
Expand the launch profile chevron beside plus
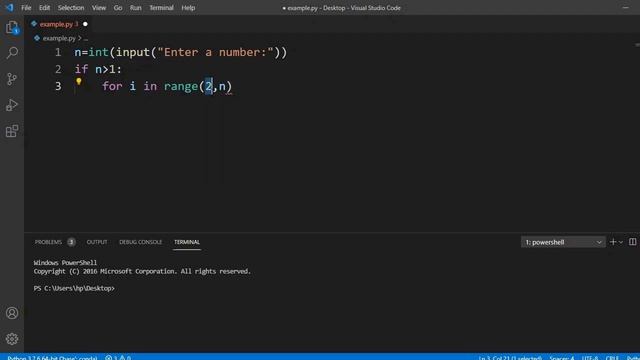(x=621, y=242)
